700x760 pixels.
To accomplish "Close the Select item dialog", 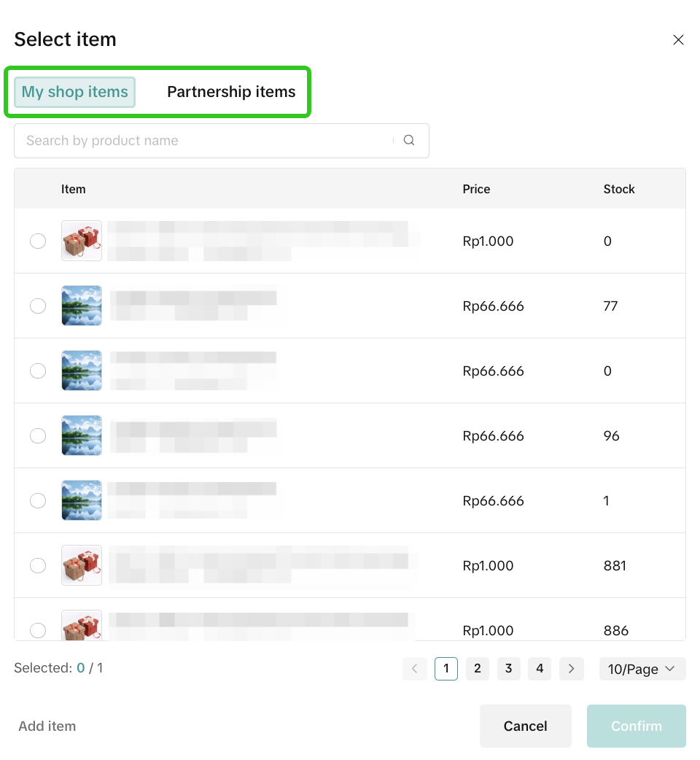I will click(x=678, y=40).
